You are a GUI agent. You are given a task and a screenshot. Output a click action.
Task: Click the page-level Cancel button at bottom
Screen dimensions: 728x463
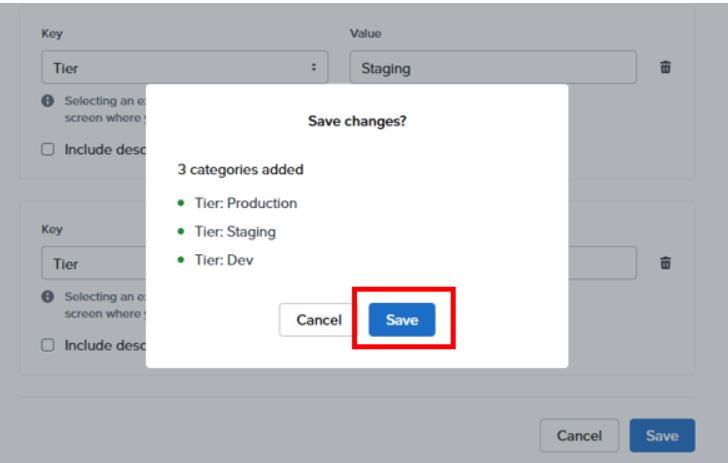578,435
